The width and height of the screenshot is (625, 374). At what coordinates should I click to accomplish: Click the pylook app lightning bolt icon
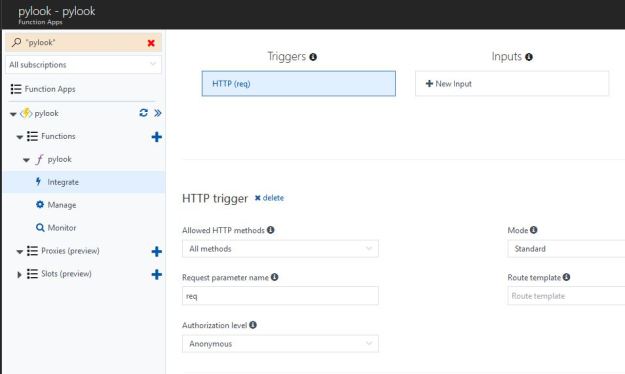pos(26,113)
